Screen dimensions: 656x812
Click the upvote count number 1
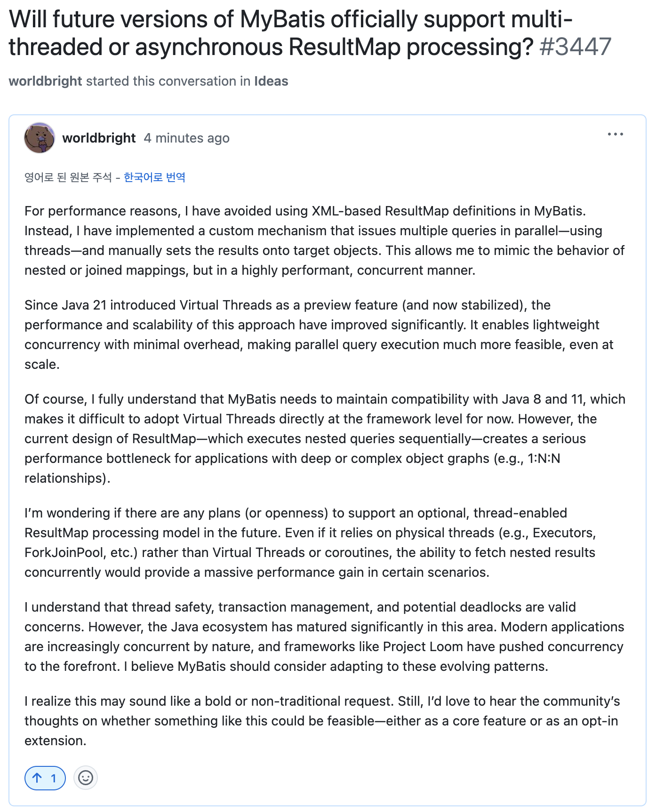click(54, 778)
